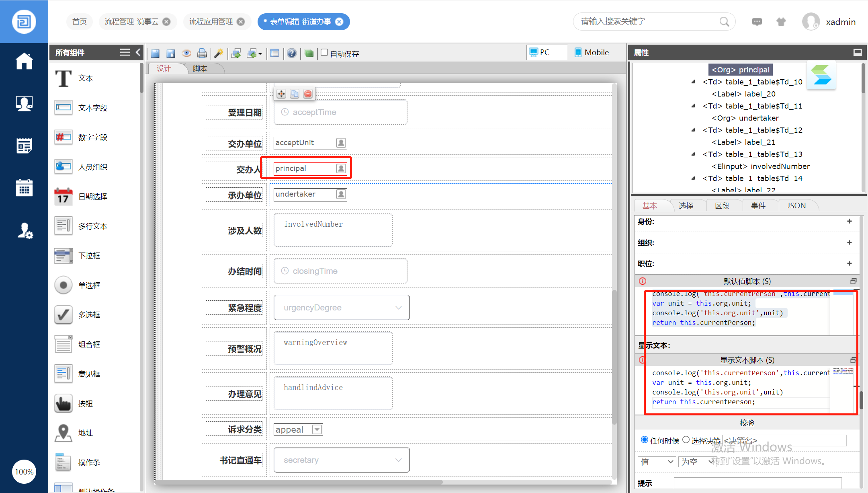Click the move handle icon above acceptTime
The image size is (868, 493).
click(281, 94)
